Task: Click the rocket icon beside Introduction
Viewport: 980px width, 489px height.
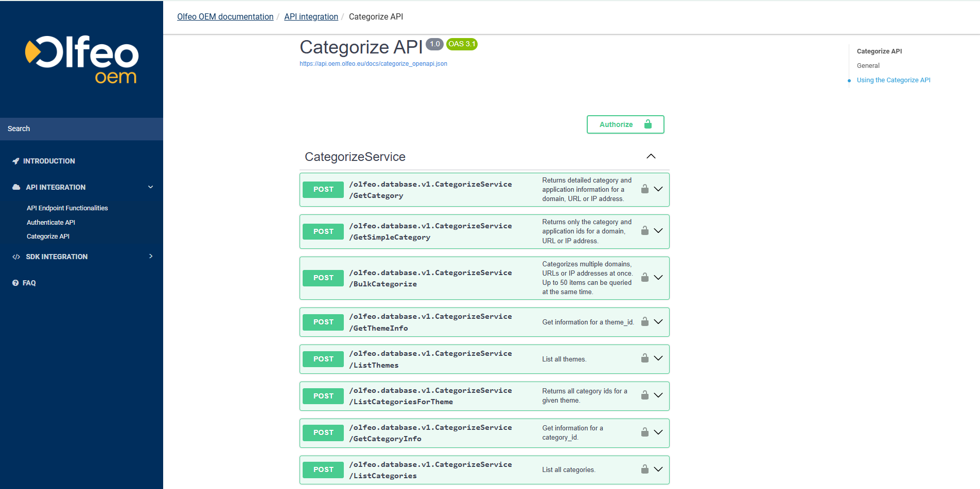Action: point(16,161)
